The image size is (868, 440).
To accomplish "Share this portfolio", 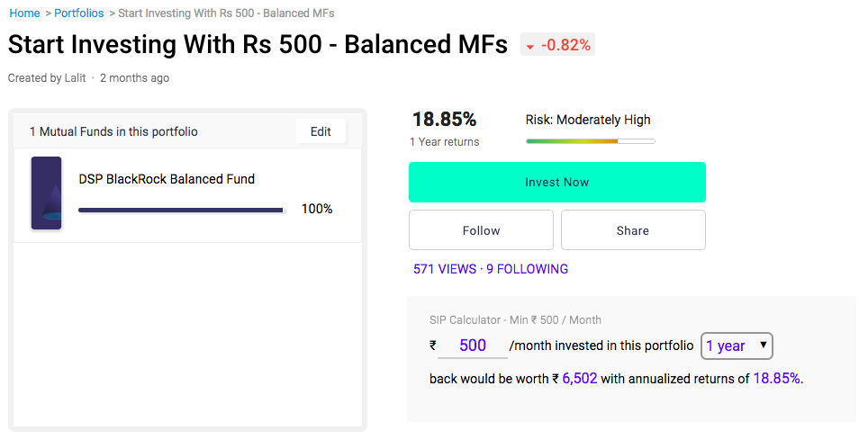I will 632,230.
